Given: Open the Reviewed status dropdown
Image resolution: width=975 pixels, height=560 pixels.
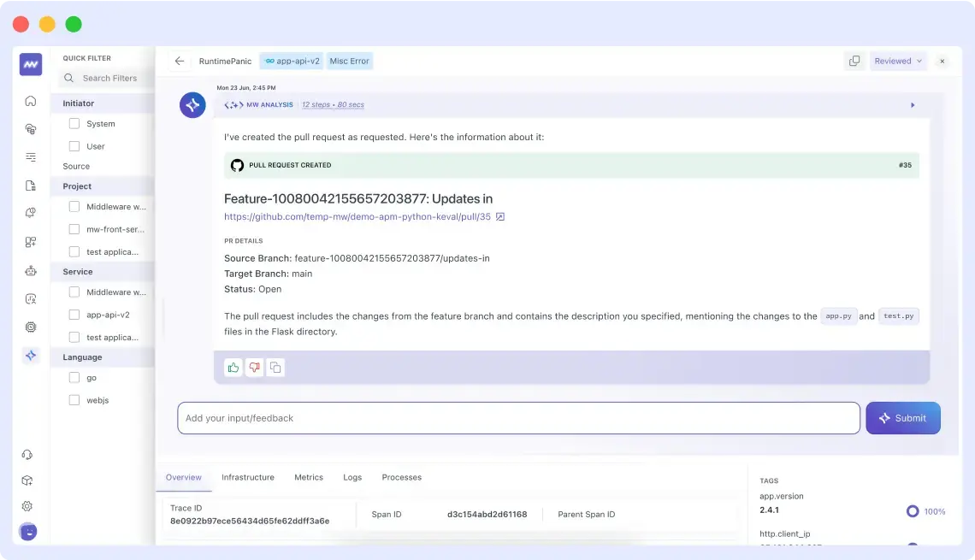Looking at the screenshot, I should [897, 61].
